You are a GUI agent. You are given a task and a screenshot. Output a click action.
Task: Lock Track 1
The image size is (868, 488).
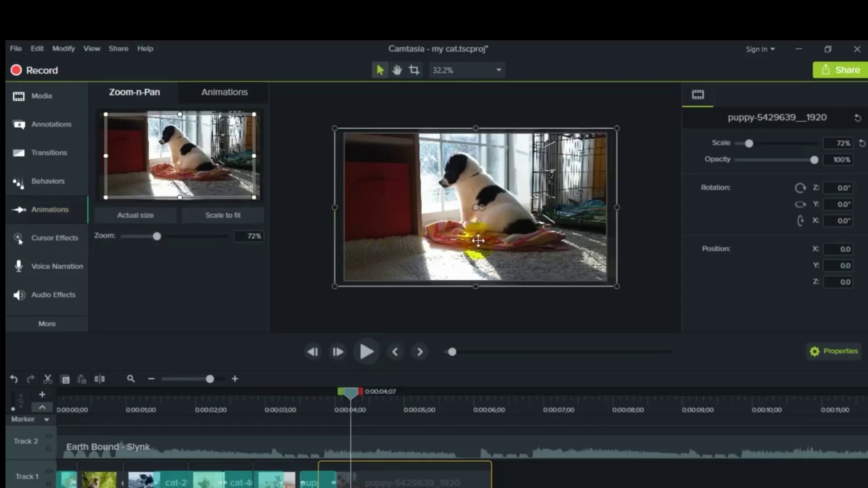coord(49,483)
